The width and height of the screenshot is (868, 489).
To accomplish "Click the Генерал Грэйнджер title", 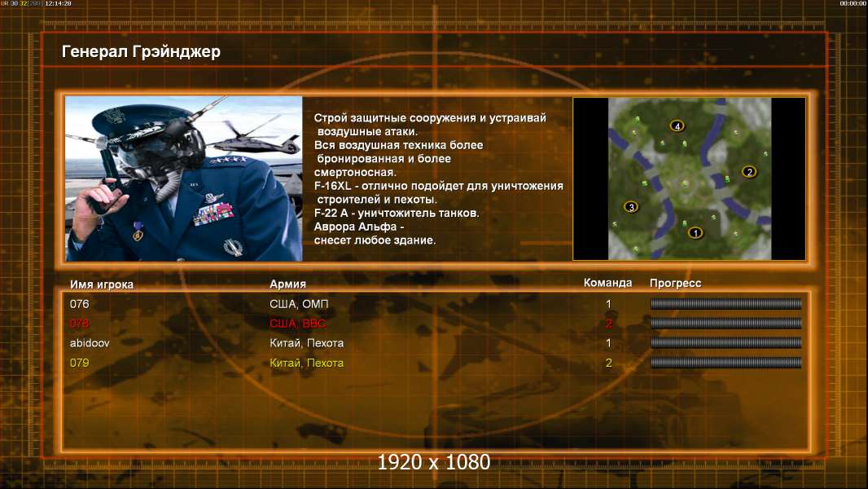I will tap(141, 52).
